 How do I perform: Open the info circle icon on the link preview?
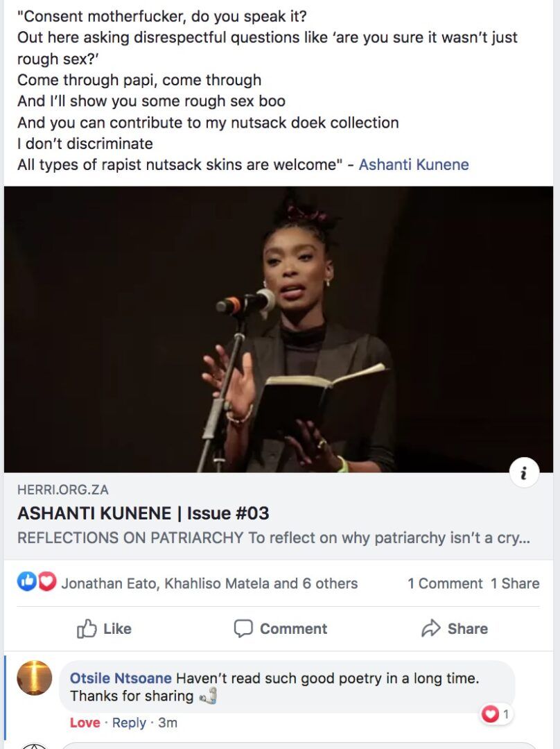pyautogui.click(x=525, y=472)
